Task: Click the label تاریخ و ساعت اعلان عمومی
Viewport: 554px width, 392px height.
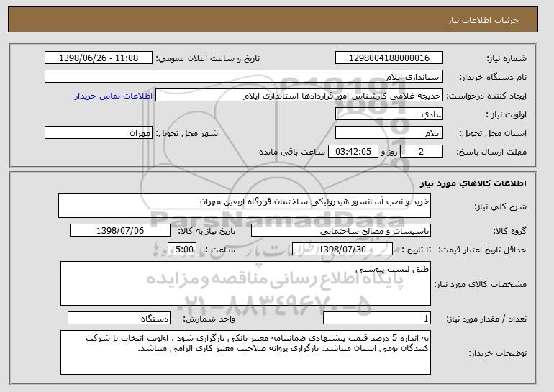Action: pos(208,59)
